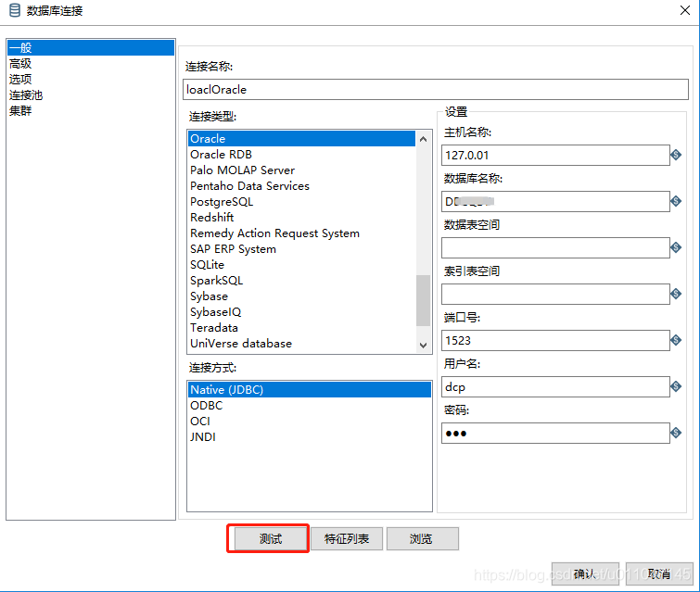Click the 密码 password field
700x592 pixels.
(x=555, y=434)
